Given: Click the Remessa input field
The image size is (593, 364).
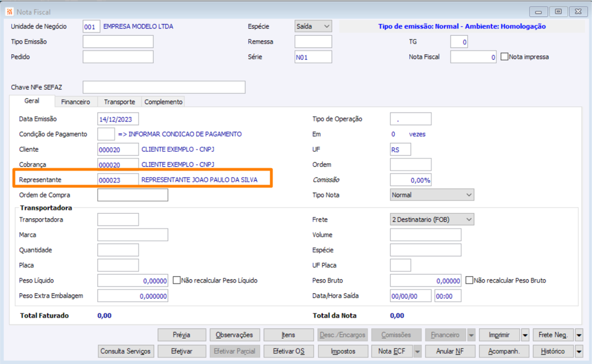Looking at the screenshot, I should (313, 41).
